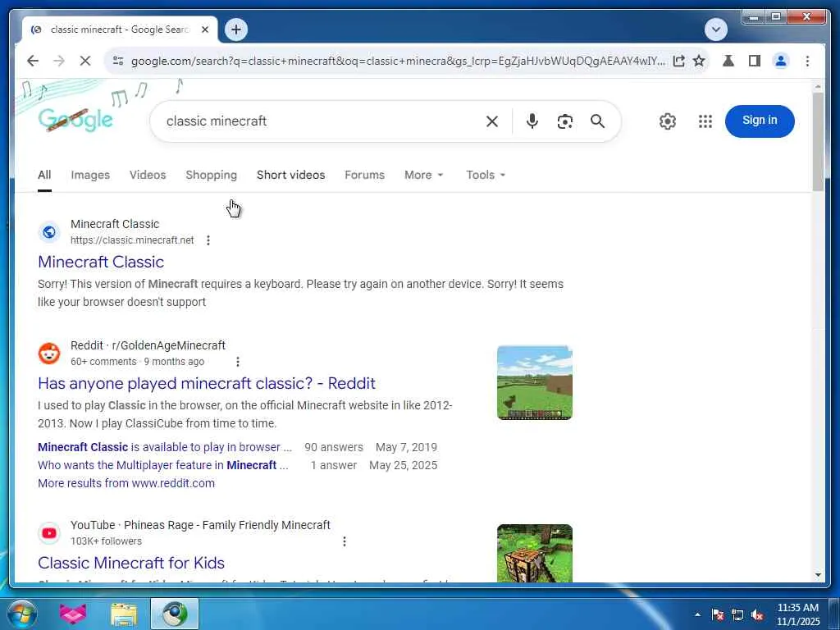Click classic.minecraft.net globe favicon

48,232
